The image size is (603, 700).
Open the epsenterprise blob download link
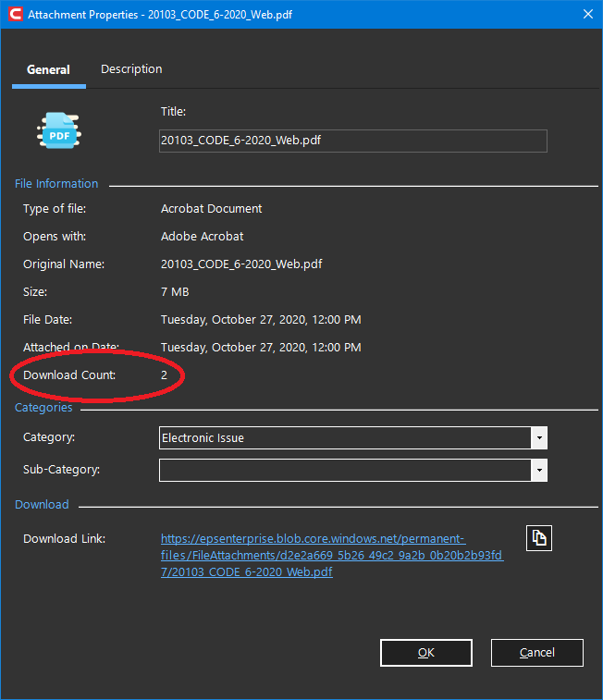pos(332,556)
